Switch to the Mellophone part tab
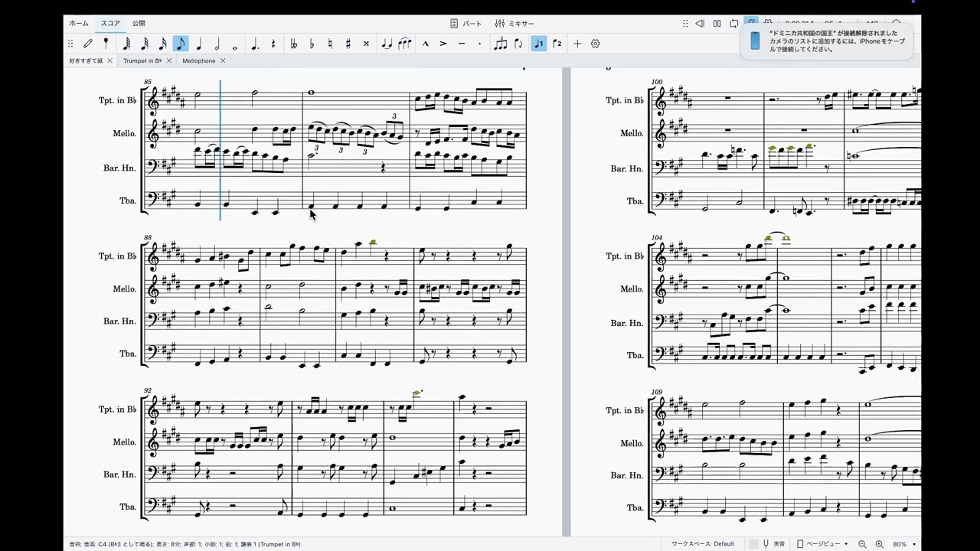 (x=199, y=60)
